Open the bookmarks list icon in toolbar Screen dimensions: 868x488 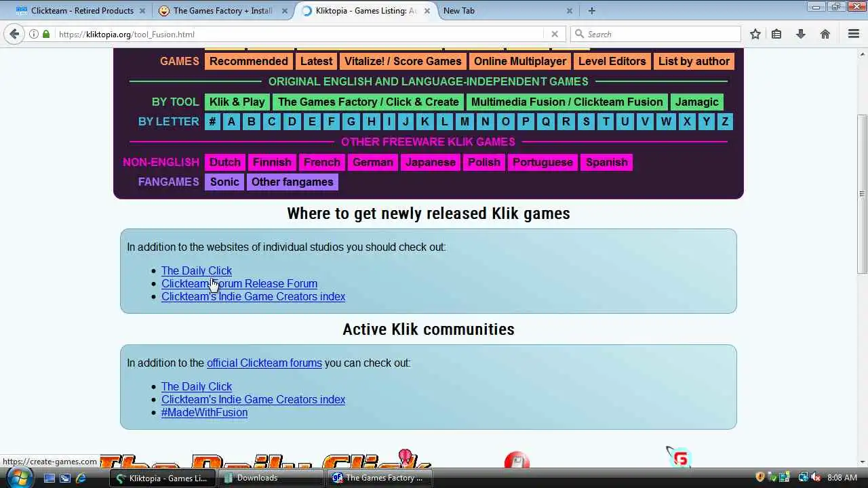(776, 34)
